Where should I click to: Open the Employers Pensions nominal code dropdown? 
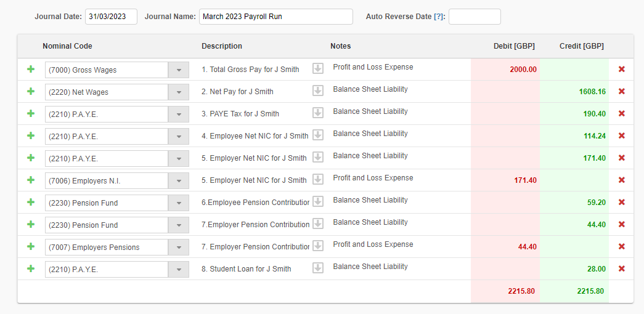tap(179, 248)
